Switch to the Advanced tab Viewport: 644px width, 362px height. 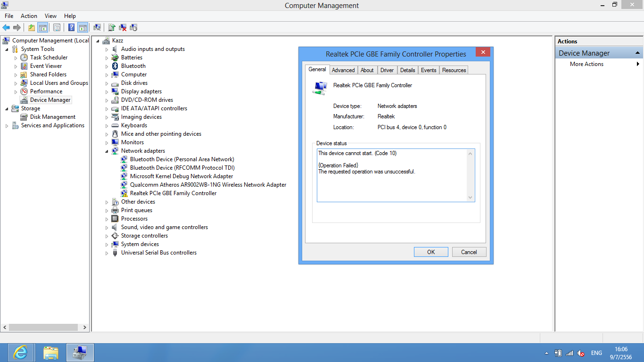click(x=343, y=70)
